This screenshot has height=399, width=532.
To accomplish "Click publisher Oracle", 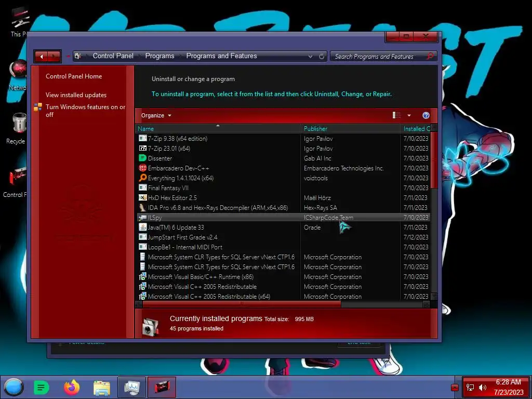I will pyautogui.click(x=312, y=228).
